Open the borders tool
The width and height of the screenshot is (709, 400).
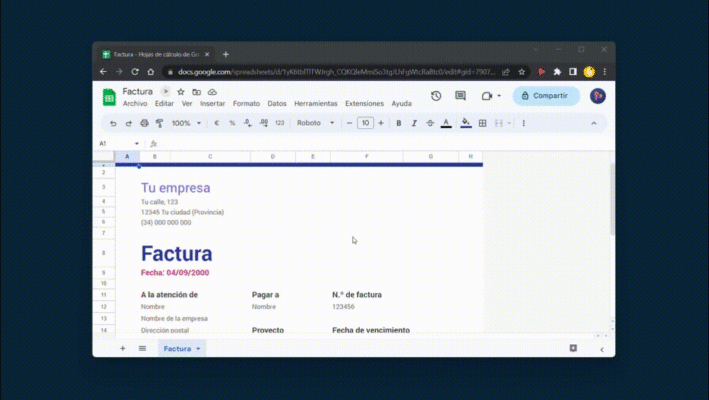tap(482, 123)
